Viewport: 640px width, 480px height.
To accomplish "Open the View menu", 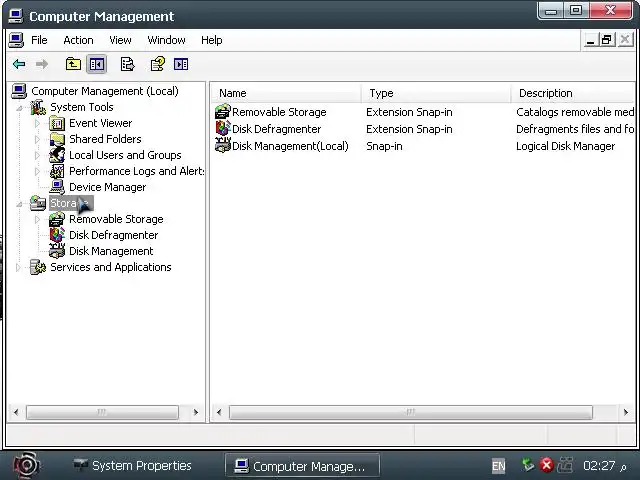I will point(120,40).
